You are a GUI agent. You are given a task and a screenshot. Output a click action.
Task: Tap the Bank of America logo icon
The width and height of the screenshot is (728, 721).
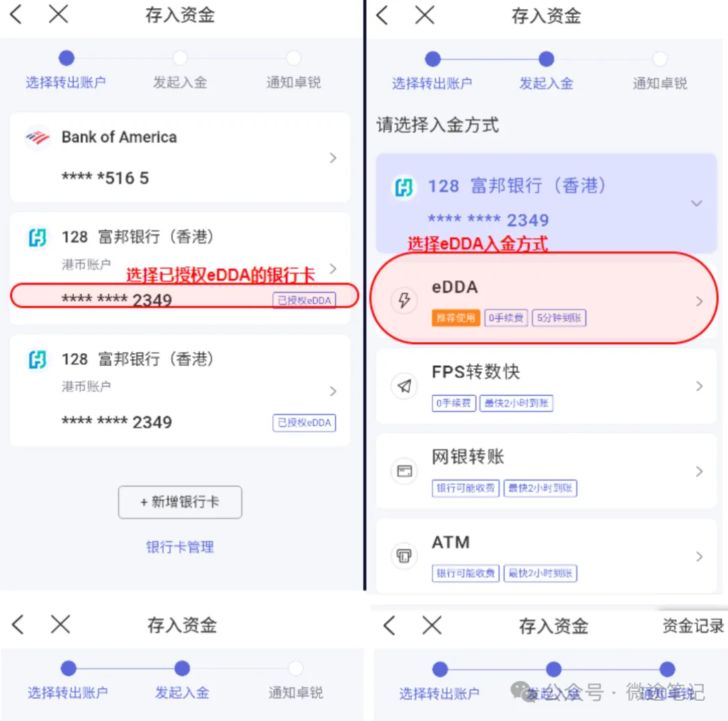(38, 137)
